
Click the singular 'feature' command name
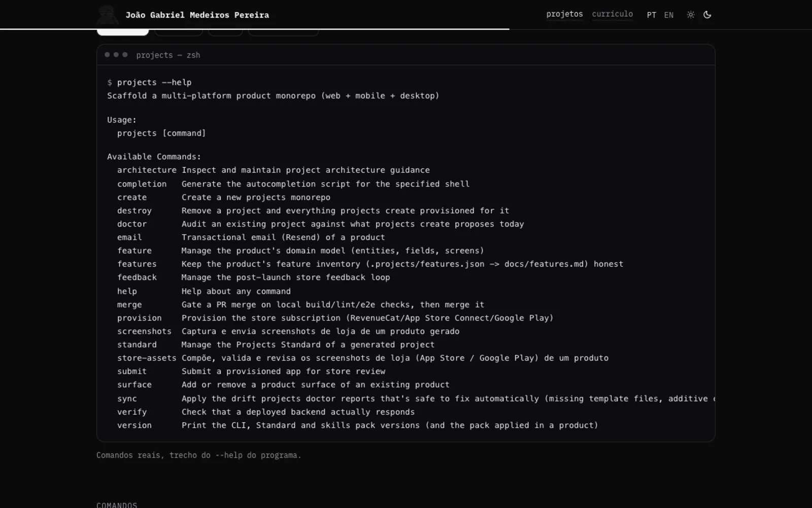[x=134, y=250]
